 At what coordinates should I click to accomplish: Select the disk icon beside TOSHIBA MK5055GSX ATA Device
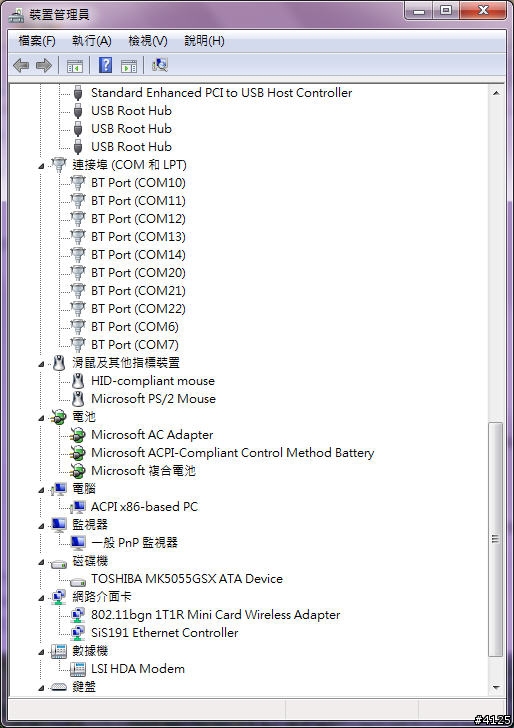tap(78, 581)
